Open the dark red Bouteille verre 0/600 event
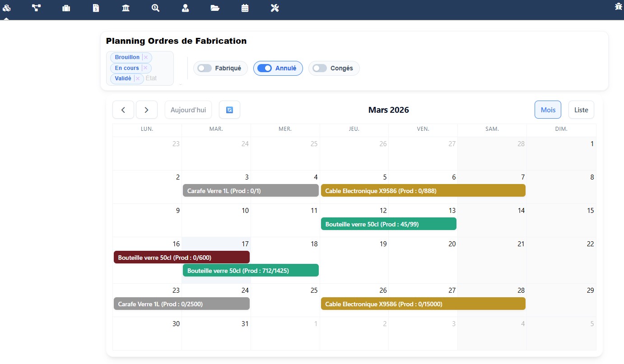 tap(182, 257)
